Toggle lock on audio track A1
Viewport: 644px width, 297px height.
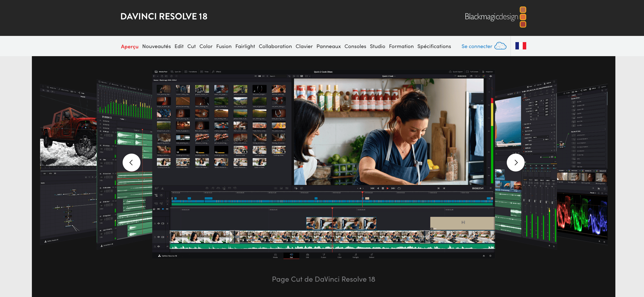[155, 246]
